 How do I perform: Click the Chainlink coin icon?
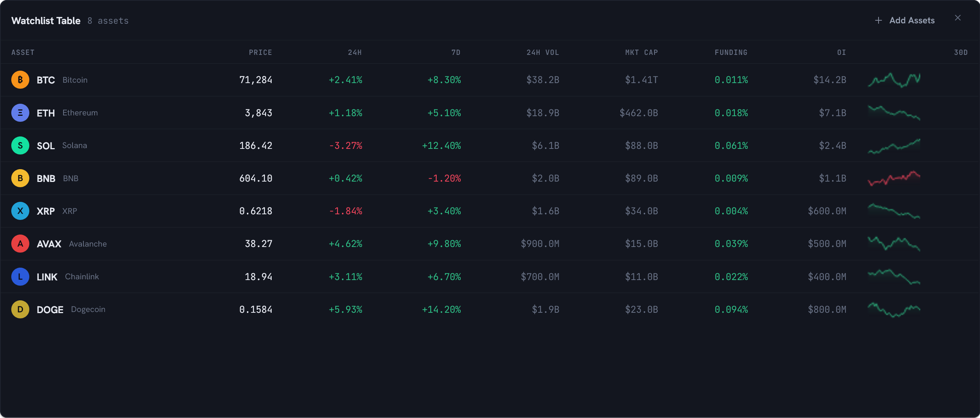(20, 277)
